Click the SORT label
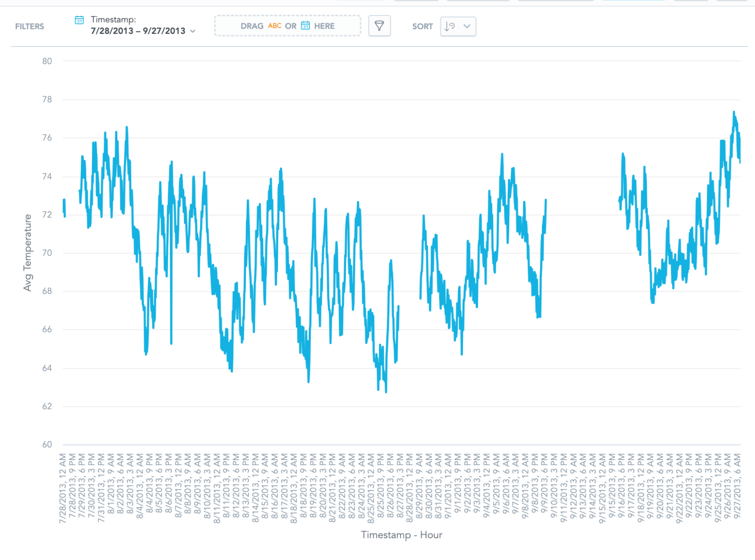 [x=423, y=26]
